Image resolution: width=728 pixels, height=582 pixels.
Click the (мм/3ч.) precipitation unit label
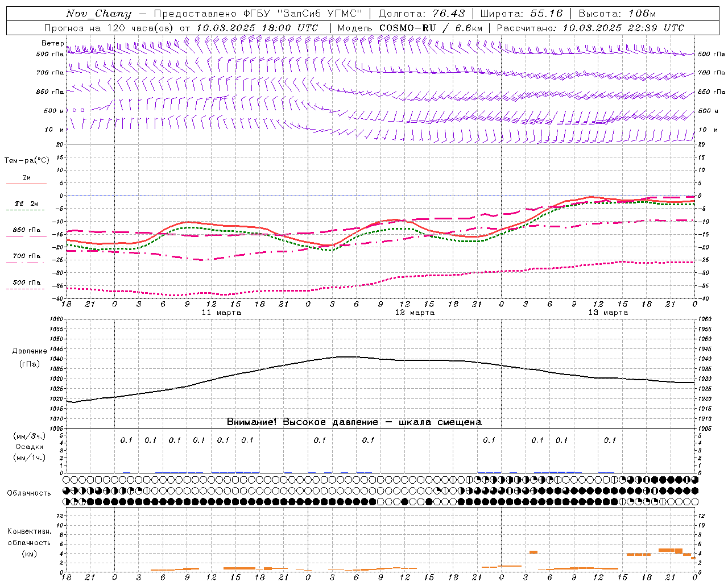pos(30,436)
